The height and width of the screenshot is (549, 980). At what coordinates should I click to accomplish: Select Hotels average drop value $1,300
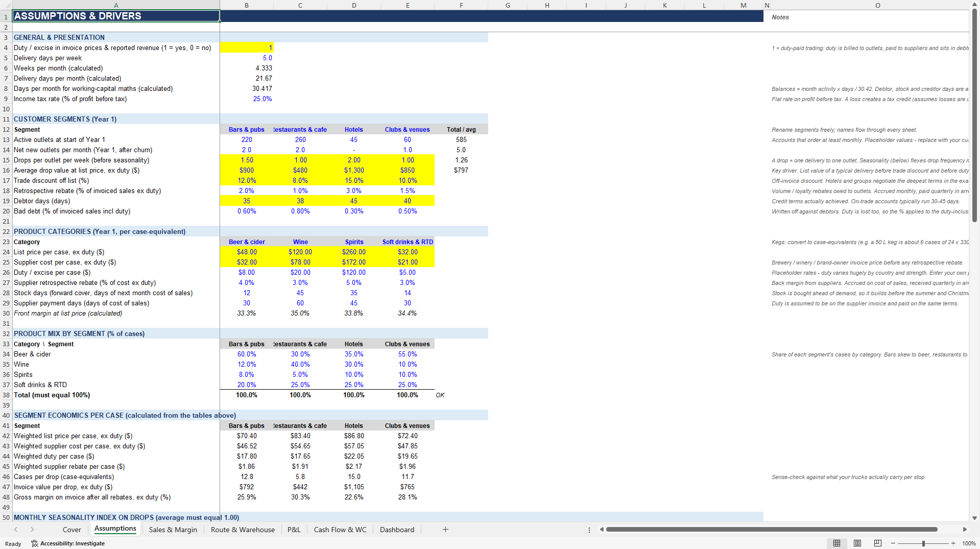(354, 170)
